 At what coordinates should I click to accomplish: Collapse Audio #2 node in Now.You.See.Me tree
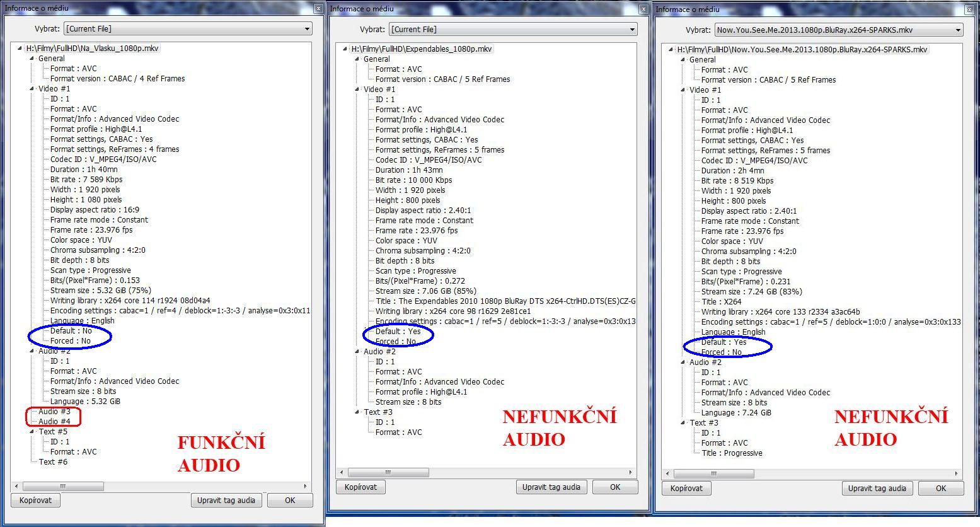click(x=683, y=362)
